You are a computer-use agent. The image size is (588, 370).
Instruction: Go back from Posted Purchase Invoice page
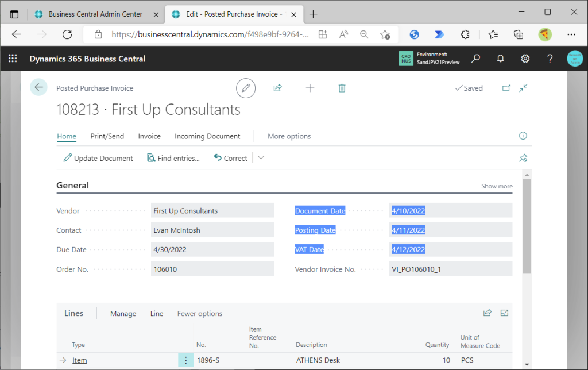pyautogui.click(x=38, y=87)
